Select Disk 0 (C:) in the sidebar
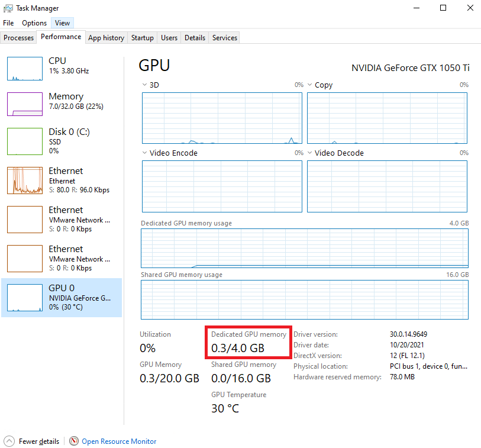481x448 pixels. [x=62, y=141]
